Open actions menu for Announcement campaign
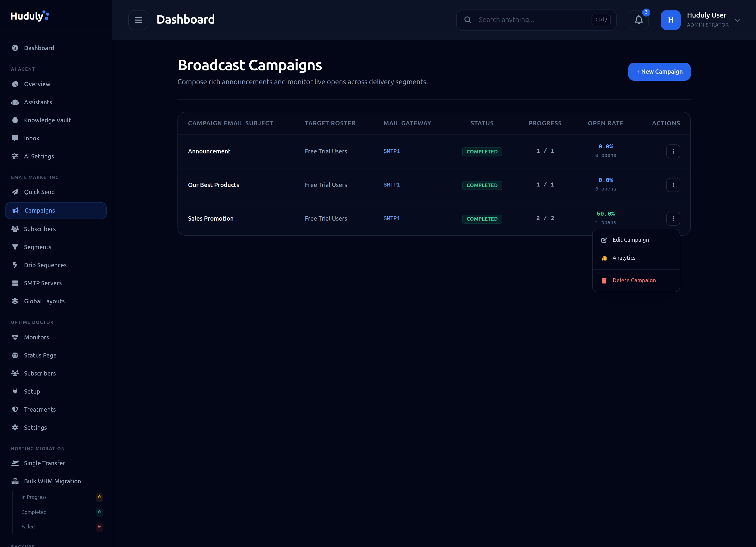Image resolution: width=756 pixels, height=547 pixels. [x=673, y=151]
